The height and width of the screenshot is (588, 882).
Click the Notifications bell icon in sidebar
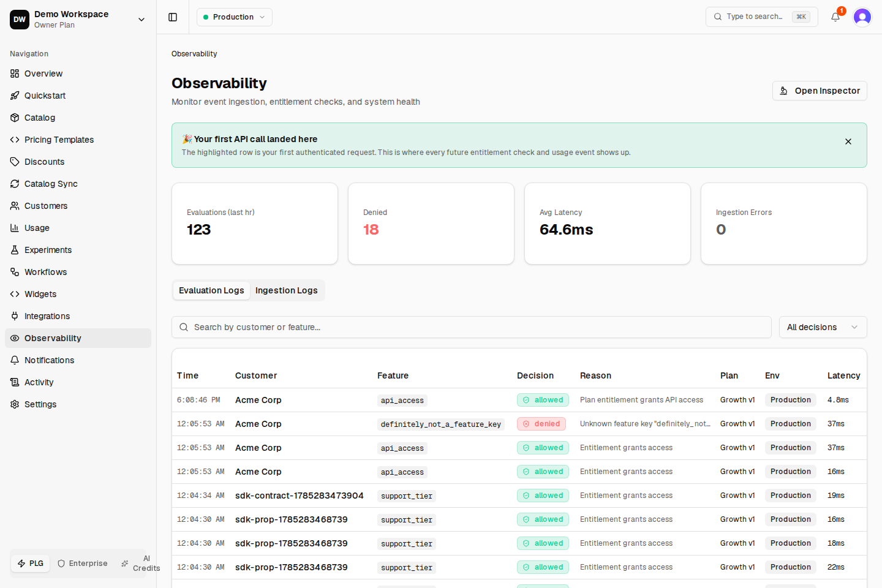point(15,360)
